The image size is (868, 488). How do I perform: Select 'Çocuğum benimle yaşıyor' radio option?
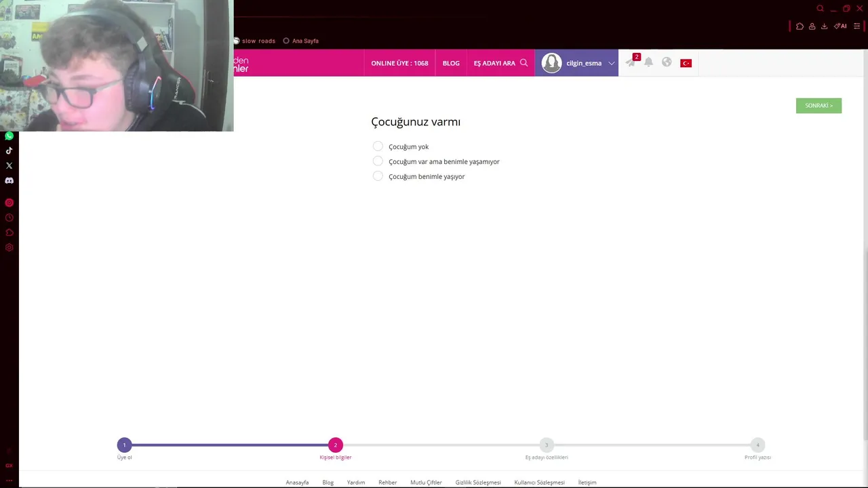[x=378, y=176]
